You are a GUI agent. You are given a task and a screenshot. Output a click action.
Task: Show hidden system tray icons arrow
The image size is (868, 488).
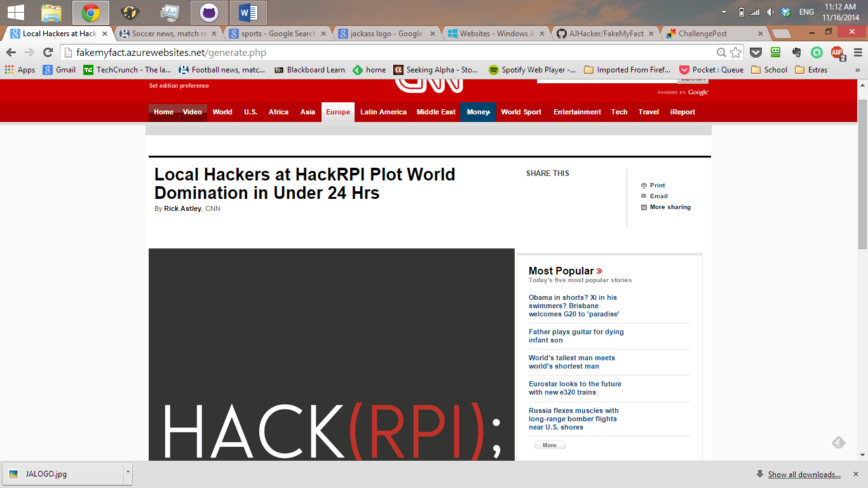pos(724,12)
